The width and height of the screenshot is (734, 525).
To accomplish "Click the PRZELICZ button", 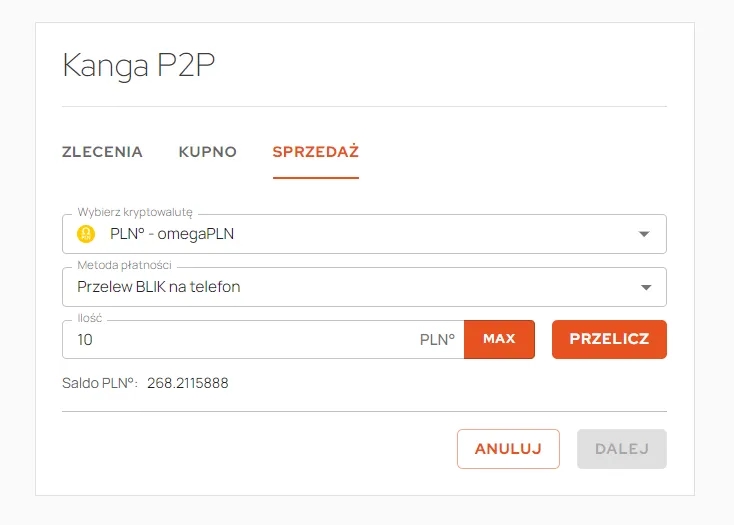I will [x=609, y=339].
